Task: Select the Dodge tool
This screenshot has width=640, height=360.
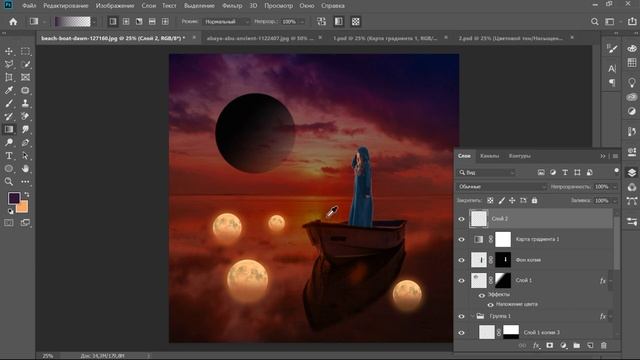Action: 9,142
